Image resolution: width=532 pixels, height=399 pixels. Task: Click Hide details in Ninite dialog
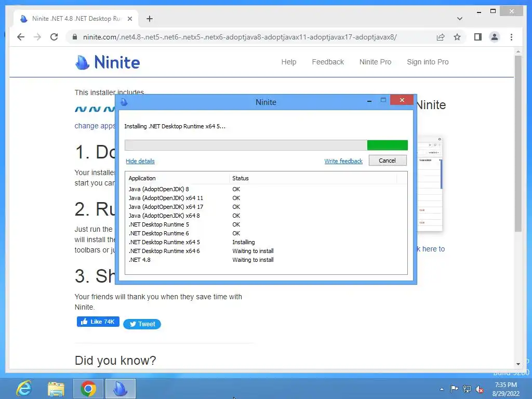coord(140,161)
